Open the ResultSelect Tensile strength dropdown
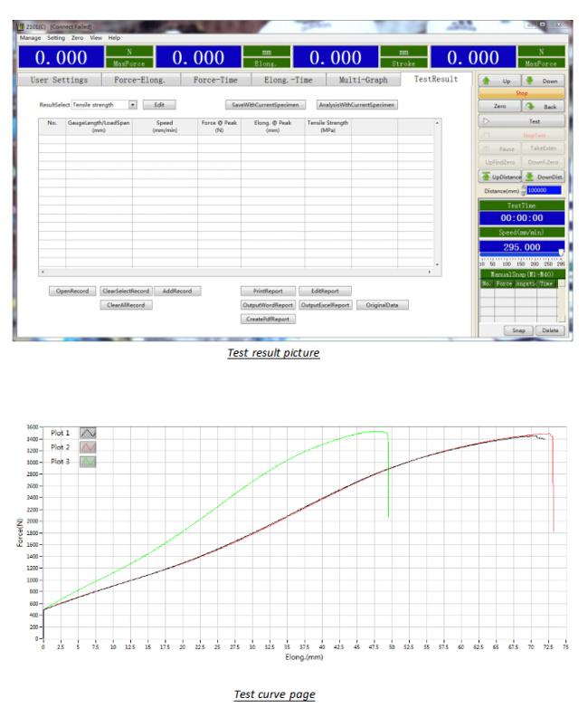This screenshot has width=588, height=708. click(132, 105)
